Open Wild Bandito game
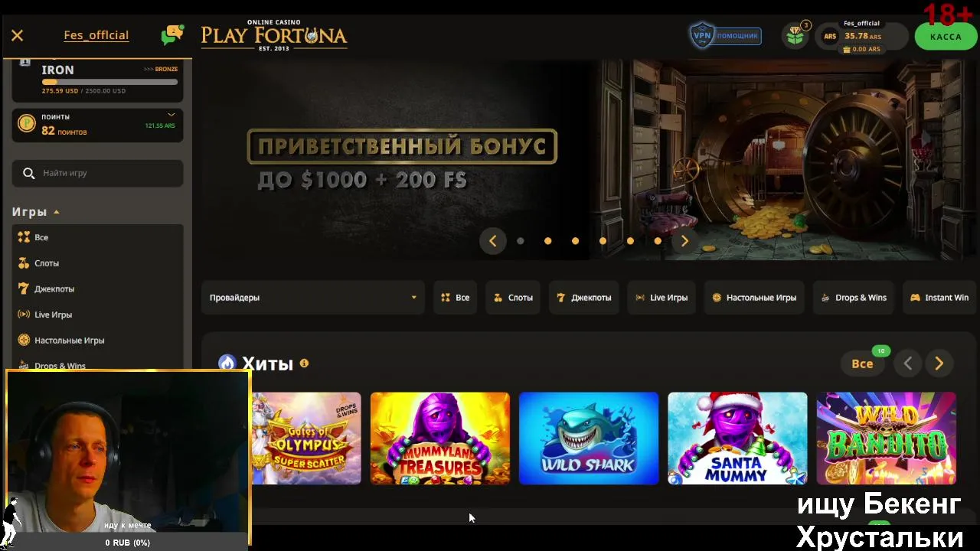Screen dimensions: 980x551 click(x=886, y=439)
